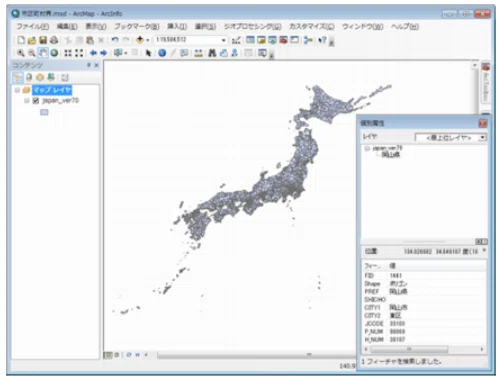
Task: Open the Go To XY tool
Action: click(235, 53)
